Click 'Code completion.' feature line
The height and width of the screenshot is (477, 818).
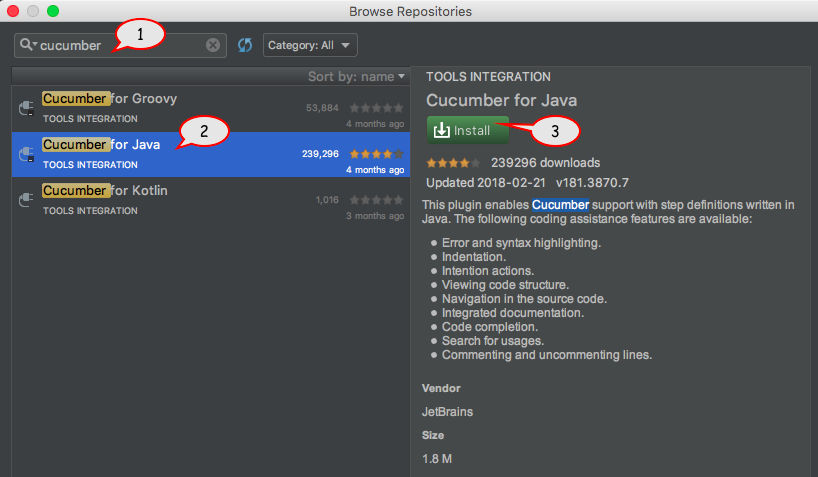point(490,327)
